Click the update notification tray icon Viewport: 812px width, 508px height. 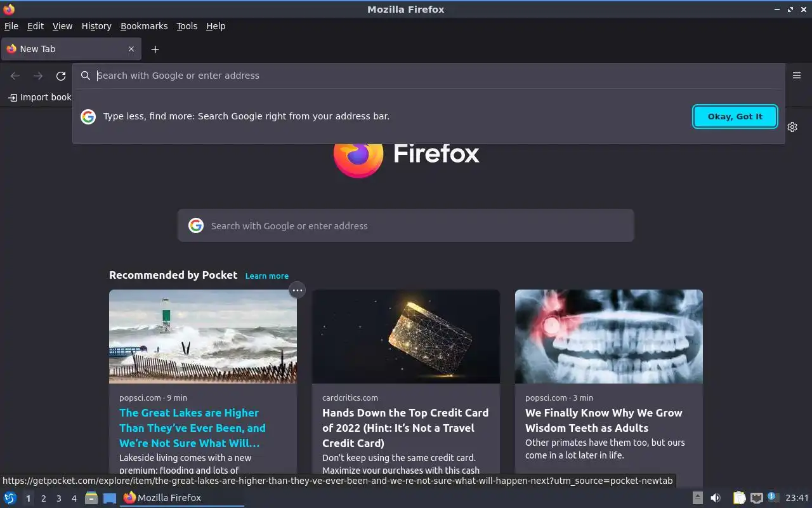pos(773,497)
